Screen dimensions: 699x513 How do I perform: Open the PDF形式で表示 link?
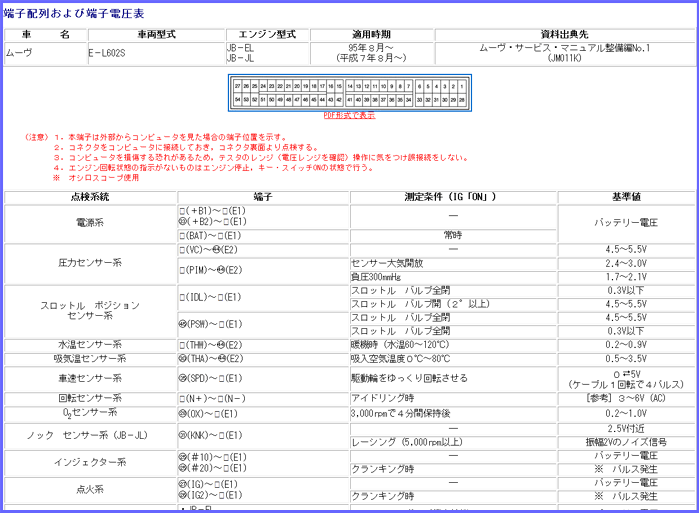[349, 116]
